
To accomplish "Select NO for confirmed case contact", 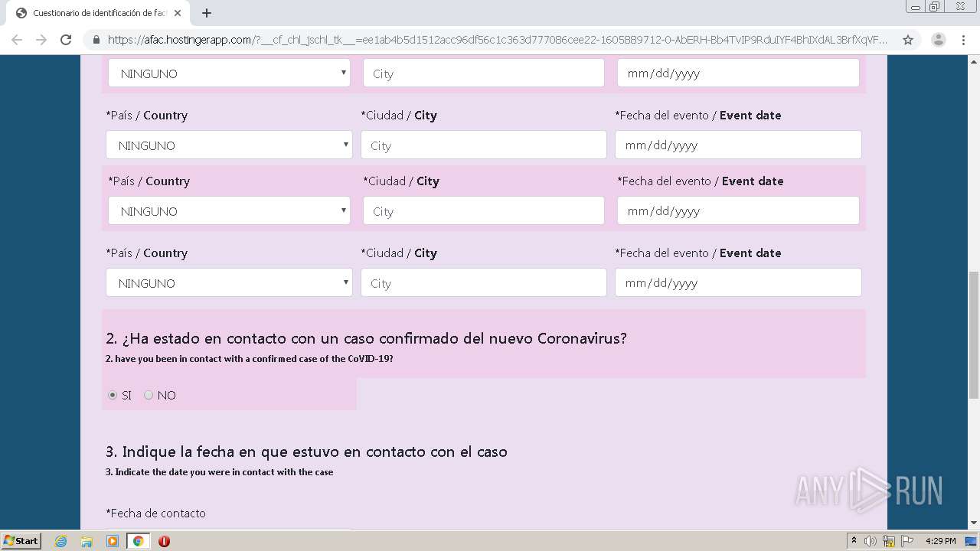I will click(x=149, y=395).
